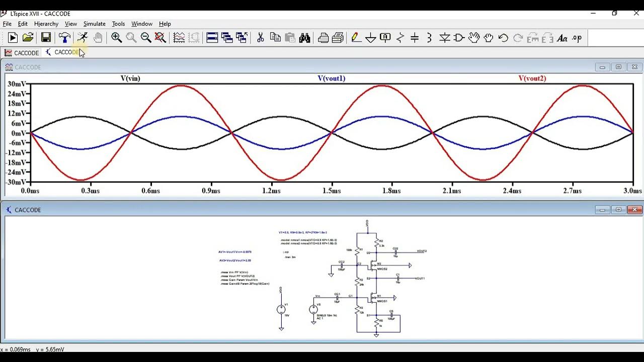
Task: Open the Window menu
Action: [142, 24]
